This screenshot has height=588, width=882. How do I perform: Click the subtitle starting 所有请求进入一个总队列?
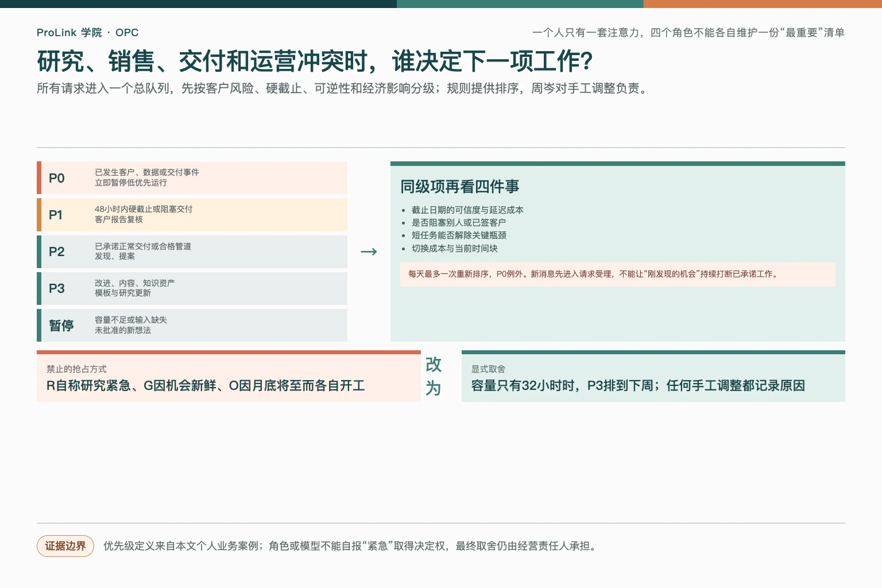pos(344,88)
